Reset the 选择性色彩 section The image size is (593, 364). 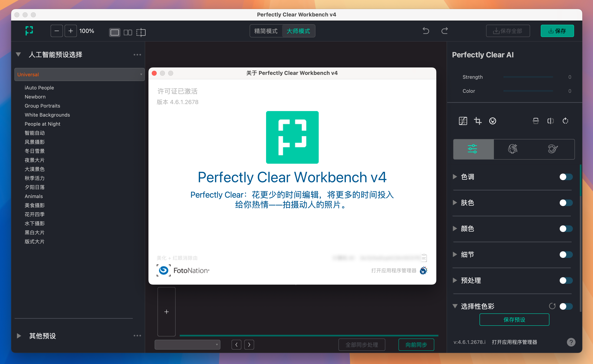(x=552, y=306)
